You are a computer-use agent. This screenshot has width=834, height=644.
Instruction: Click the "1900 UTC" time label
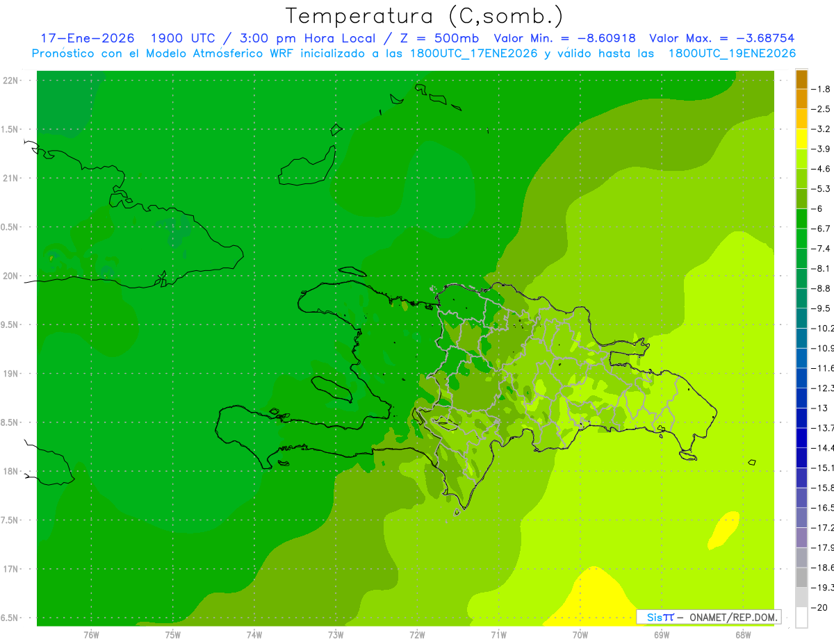tap(182, 38)
